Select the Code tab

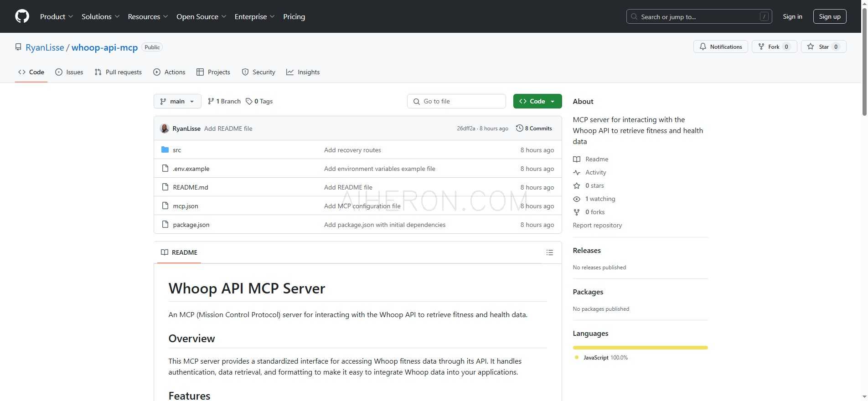pos(31,72)
